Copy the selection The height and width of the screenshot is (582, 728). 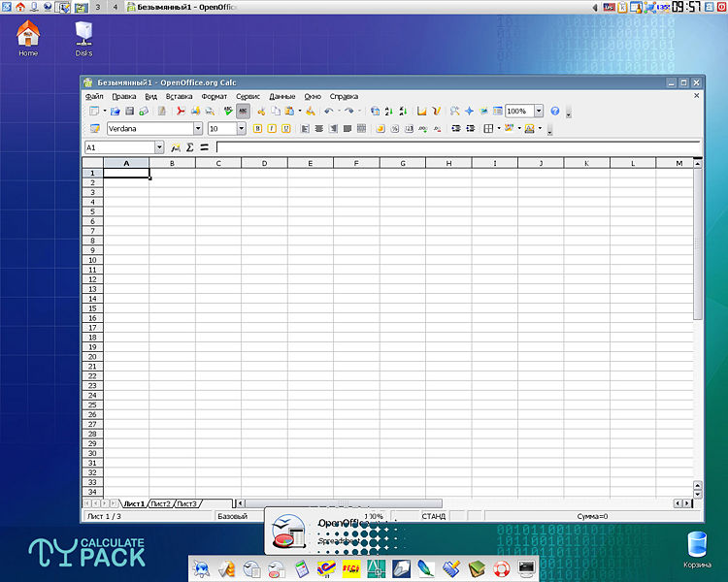coord(276,111)
